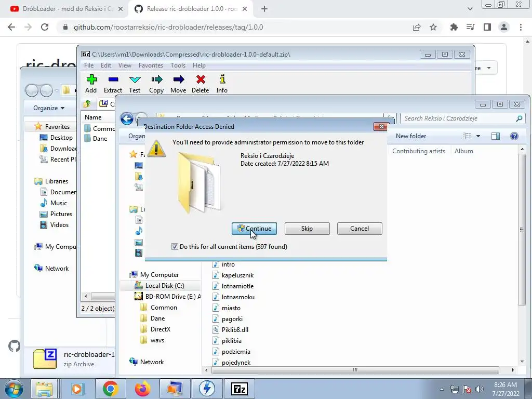
Task: Click the 7-Zip Extract toolbar icon
Action: point(113,79)
